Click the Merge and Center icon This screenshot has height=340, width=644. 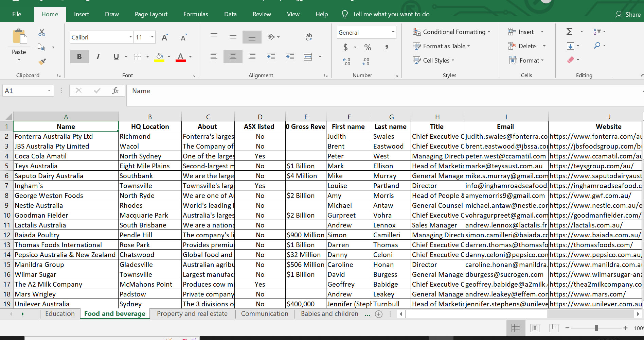[308, 57]
